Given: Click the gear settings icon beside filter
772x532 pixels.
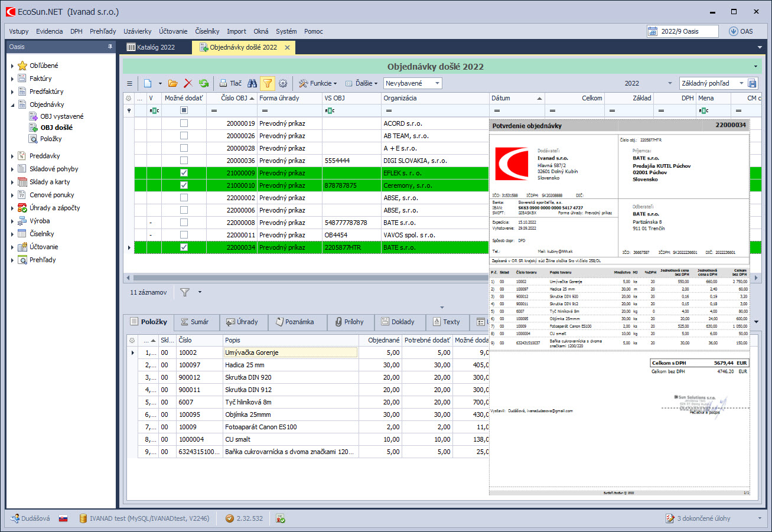Looking at the screenshot, I should tap(282, 84).
